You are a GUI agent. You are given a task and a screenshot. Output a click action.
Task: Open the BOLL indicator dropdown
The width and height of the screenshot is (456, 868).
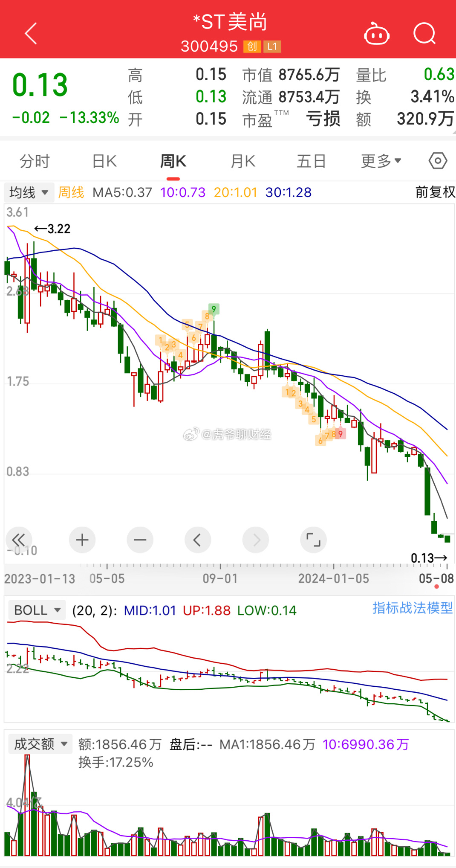(37, 610)
